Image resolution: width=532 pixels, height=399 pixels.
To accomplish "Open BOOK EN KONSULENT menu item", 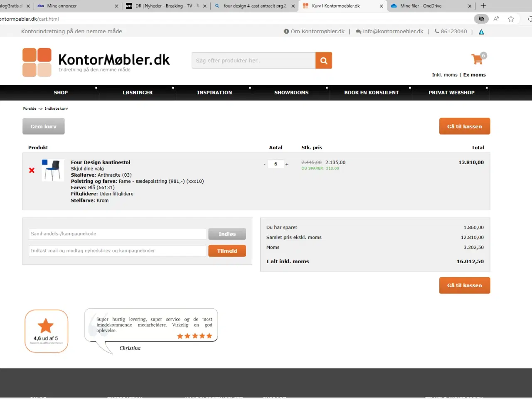I will (371, 93).
